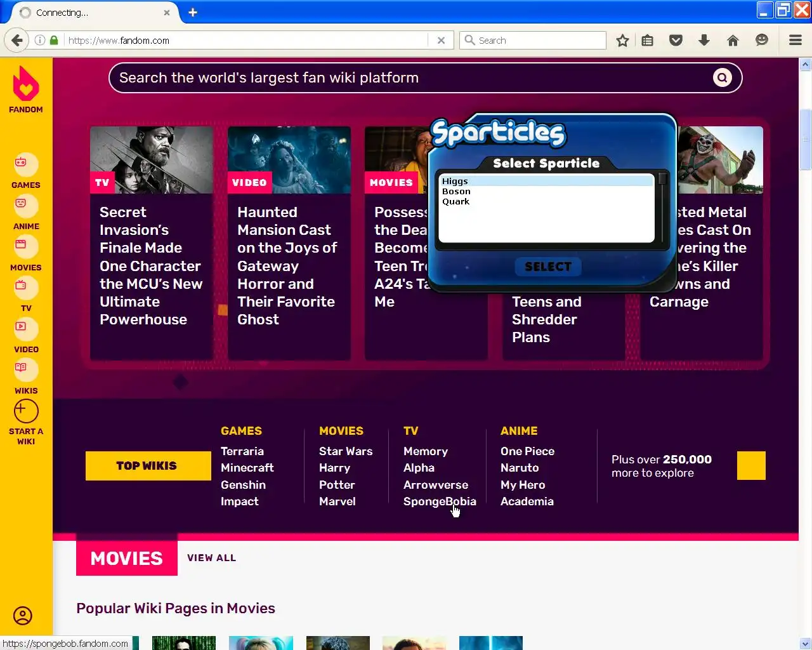
Task: Click the page vertical scrollbar thumb
Action: [x=806, y=140]
